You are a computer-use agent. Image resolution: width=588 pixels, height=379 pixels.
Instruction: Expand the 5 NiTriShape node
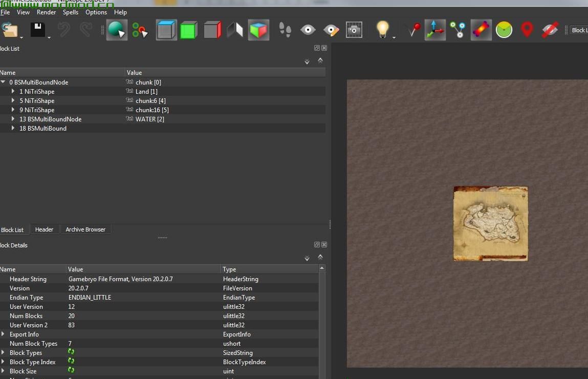point(13,100)
